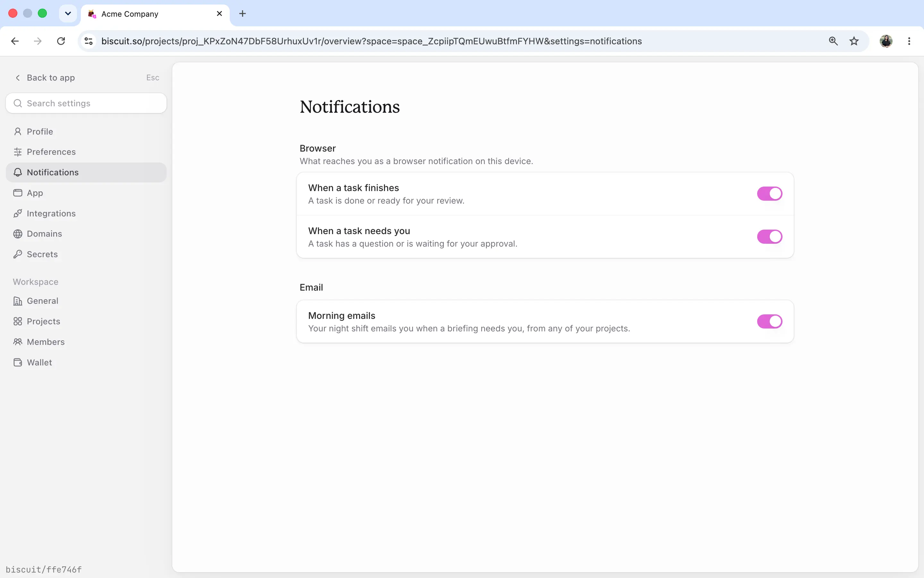Image resolution: width=924 pixels, height=578 pixels.
Task: Click the Search settings field
Action: 86,103
